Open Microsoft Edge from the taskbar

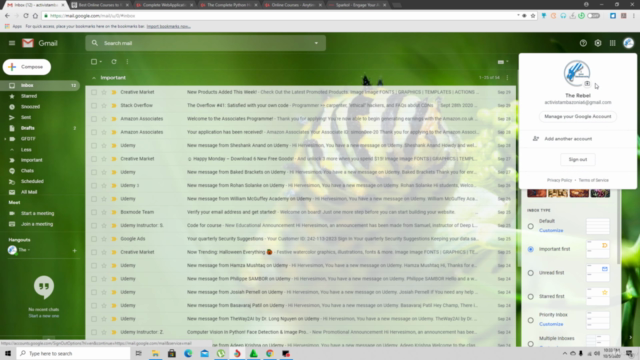click(x=188, y=353)
